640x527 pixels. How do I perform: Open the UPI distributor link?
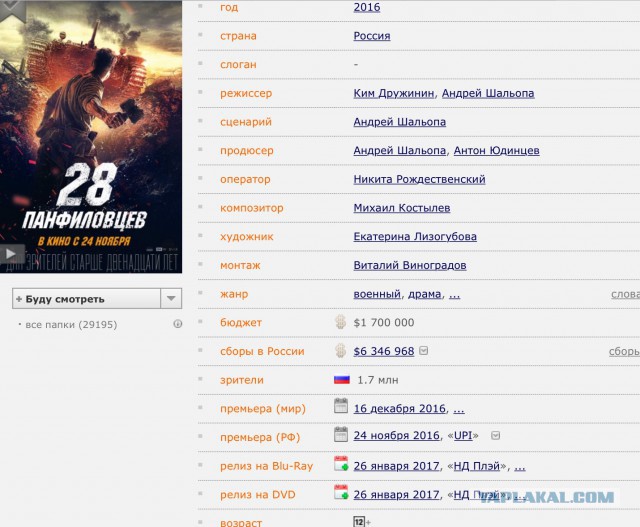point(463,436)
